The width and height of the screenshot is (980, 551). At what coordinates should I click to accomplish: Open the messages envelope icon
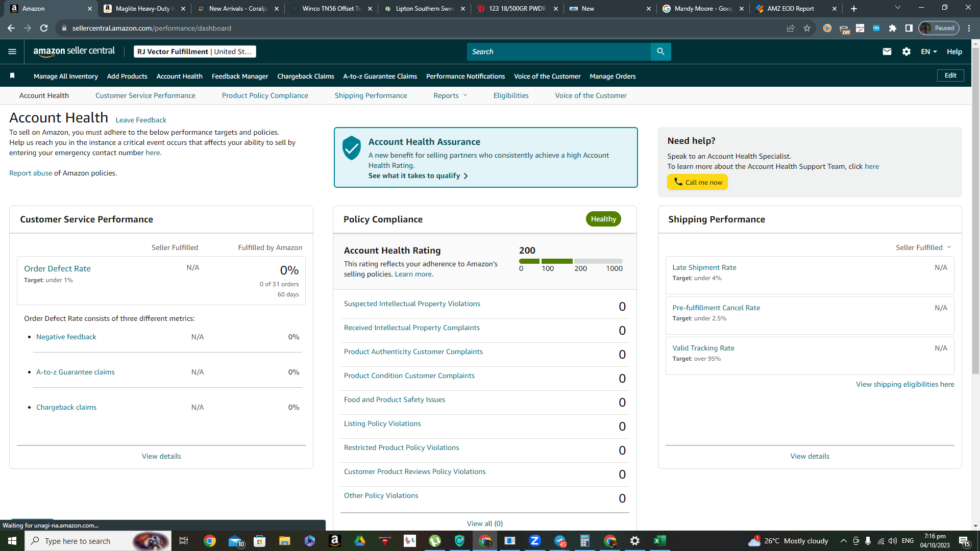pyautogui.click(x=887, y=52)
